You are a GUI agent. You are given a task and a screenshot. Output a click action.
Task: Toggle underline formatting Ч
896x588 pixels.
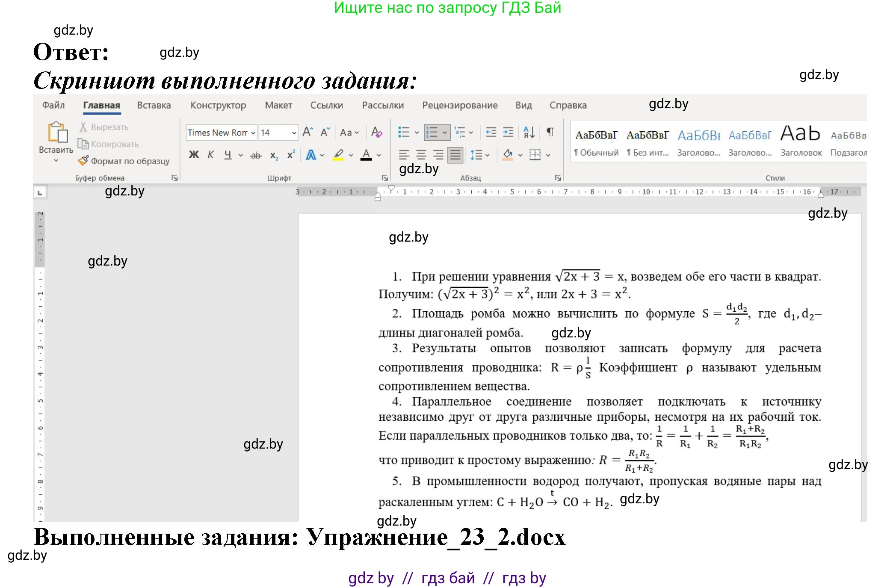tap(228, 155)
